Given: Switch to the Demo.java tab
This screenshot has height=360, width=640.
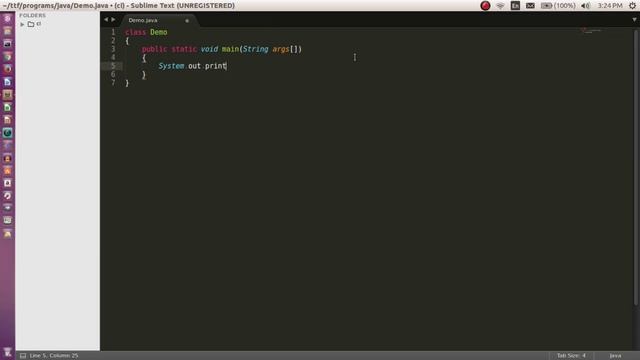Looking at the screenshot, I should [143, 20].
